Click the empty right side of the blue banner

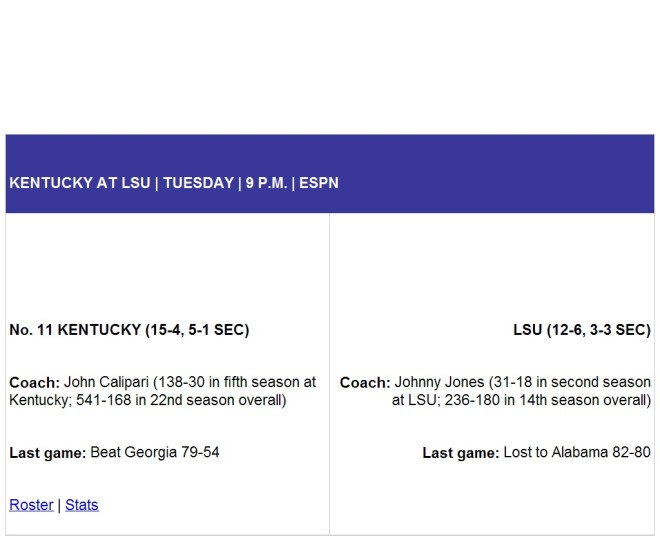click(497, 174)
